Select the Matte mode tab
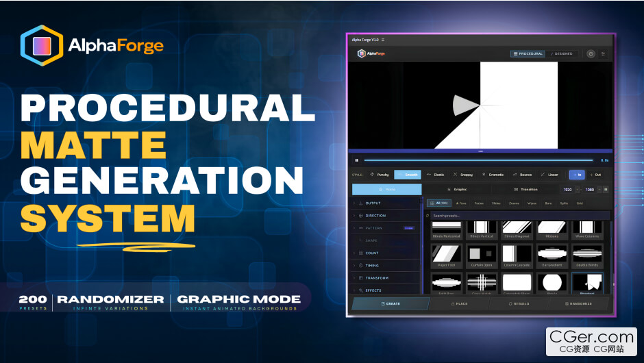The width and height of the screenshot is (644, 363). (387, 189)
